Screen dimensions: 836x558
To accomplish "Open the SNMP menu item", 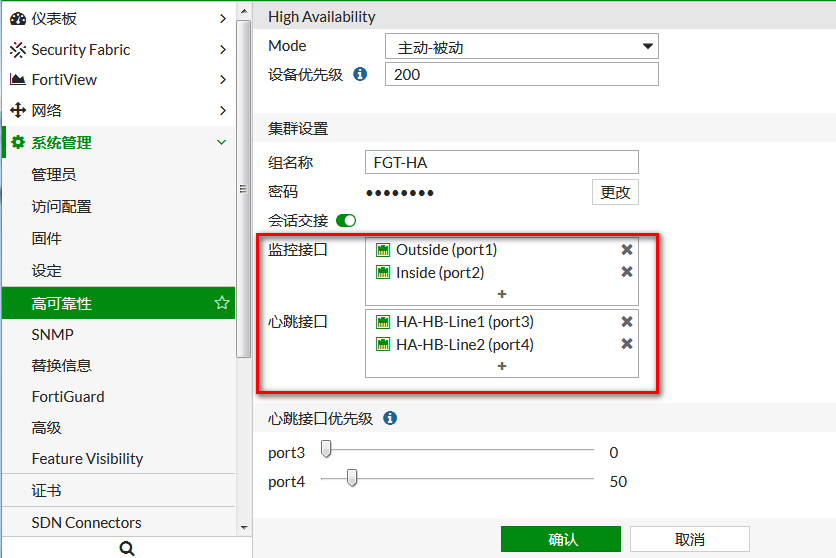I will click(52, 334).
